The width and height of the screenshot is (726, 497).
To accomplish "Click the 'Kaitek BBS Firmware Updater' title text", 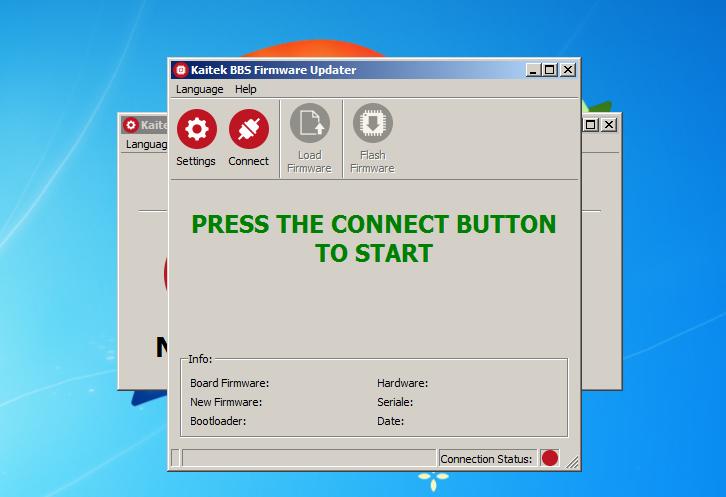I will 274,70.
